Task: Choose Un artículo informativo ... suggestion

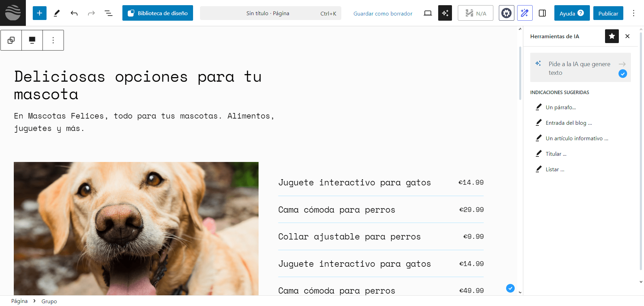Action: click(572, 138)
